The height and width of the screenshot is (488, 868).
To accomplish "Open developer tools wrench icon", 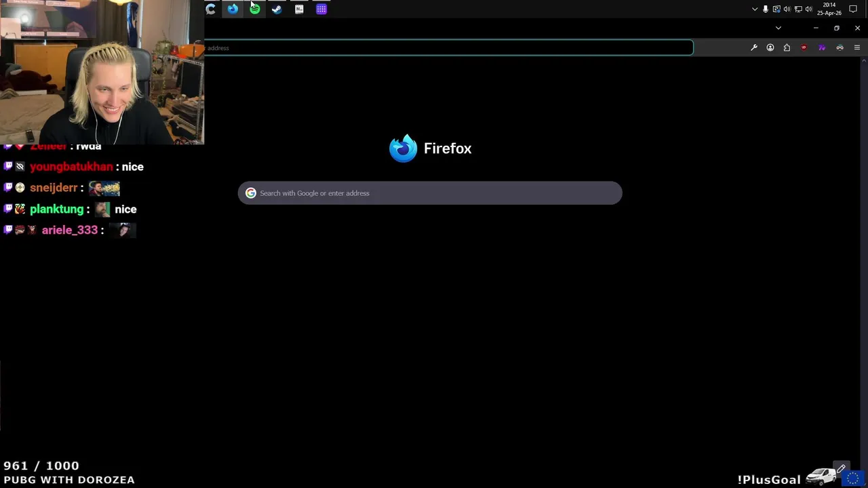I will tap(754, 47).
